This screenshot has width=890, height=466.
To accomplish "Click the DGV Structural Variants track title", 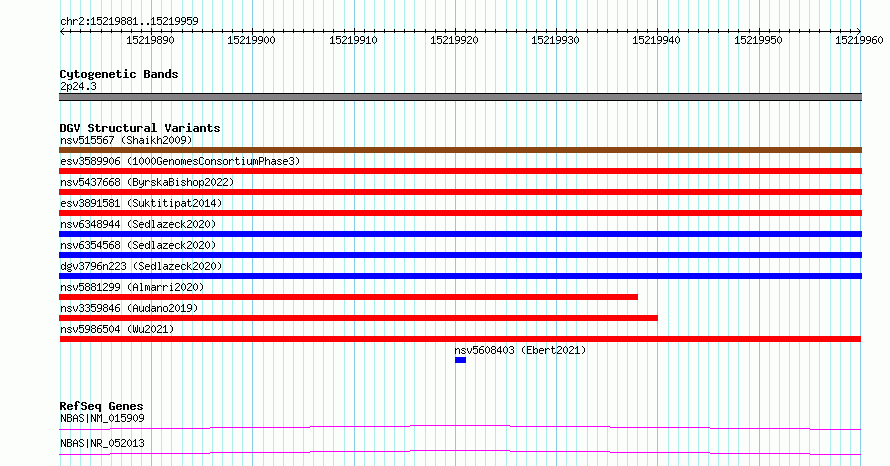I will pos(140,128).
